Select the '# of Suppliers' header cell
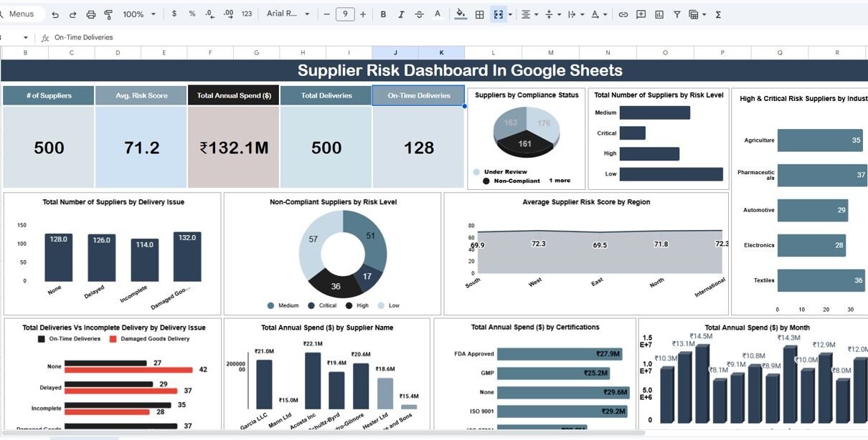868x440 pixels. pos(48,96)
